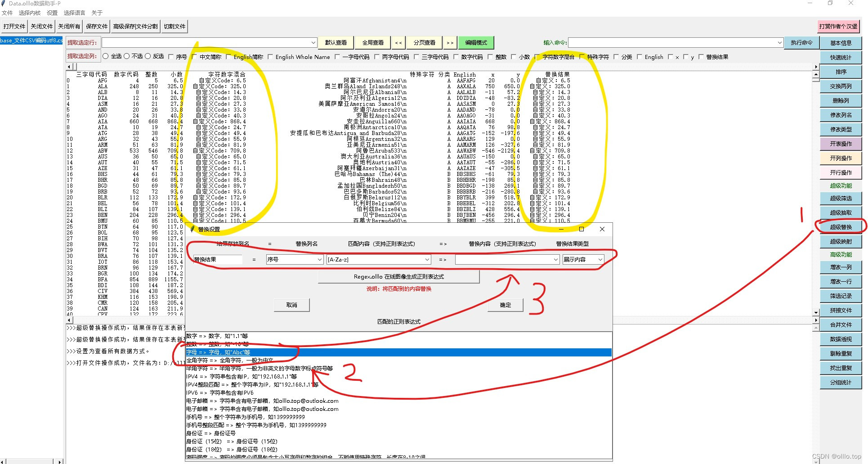Click the 开表操作 purple button
Image resolution: width=868 pixels, height=464 pixels.
(x=841, y=144)
